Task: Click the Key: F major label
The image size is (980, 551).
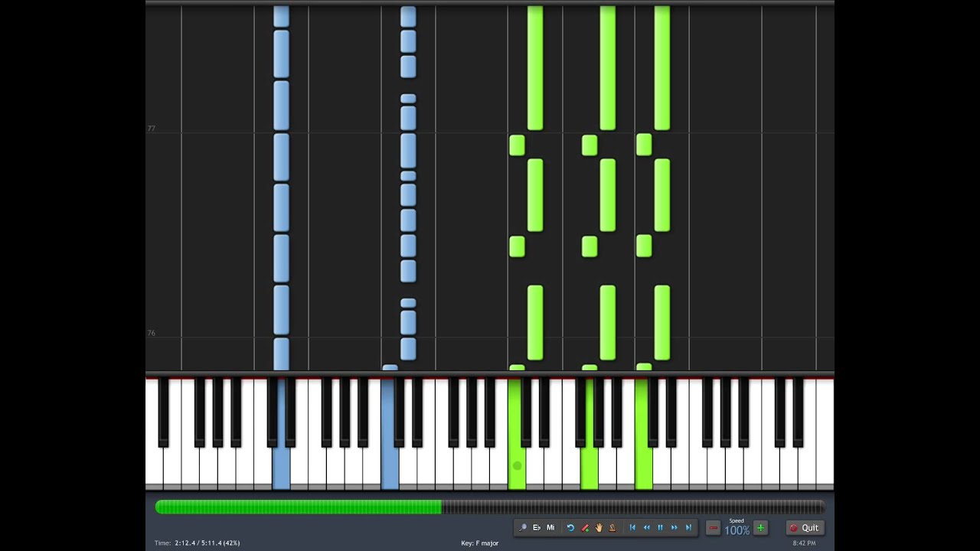Action: [480, 543]
